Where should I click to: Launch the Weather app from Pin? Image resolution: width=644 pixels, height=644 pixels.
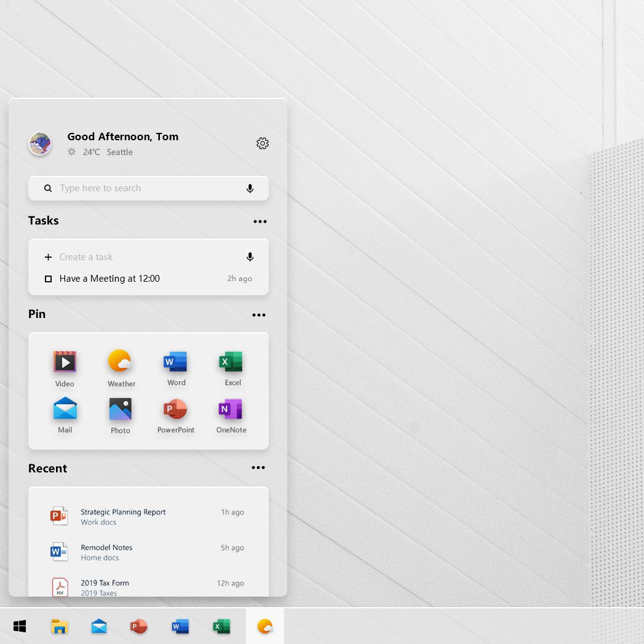(121, 368)
